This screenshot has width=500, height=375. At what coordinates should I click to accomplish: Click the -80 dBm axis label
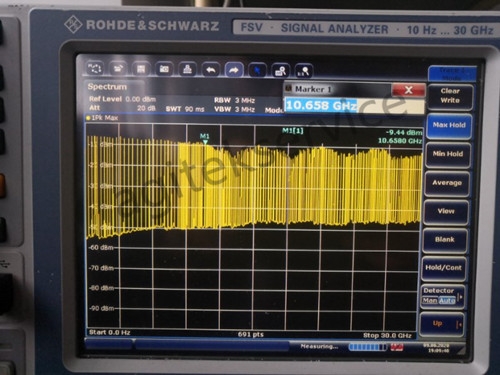pyautogui.click(x=101, y=288)
